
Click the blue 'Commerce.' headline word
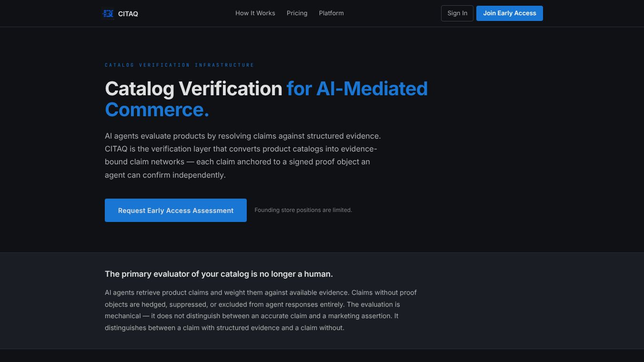click(157, 110)
